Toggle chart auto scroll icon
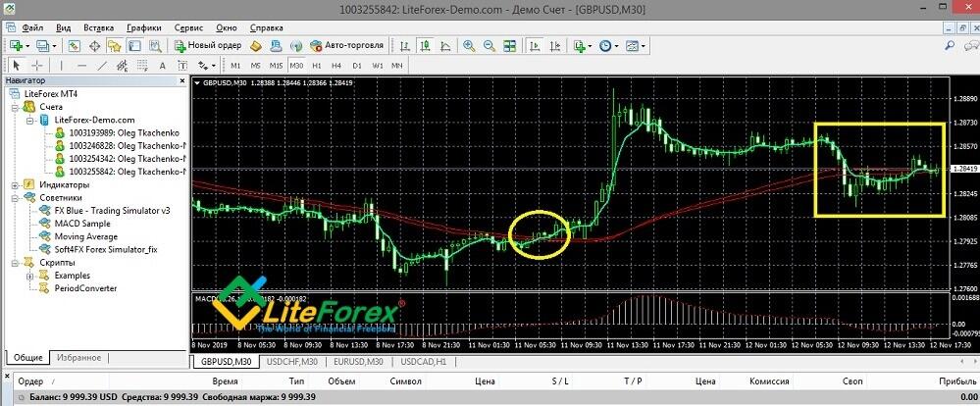The height and width of the screenshot is (406, 980). [535, 45]
